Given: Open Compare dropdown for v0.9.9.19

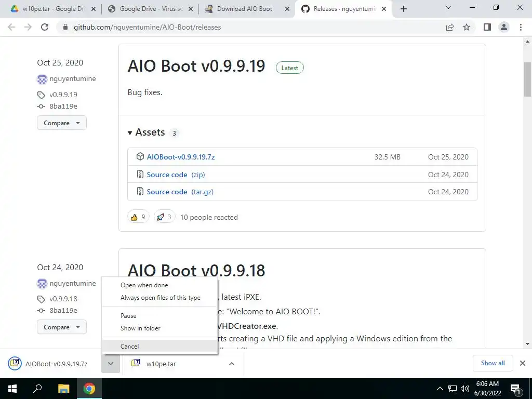Looking at the screenshot, I should pyautogui.click(x=62, y=123).
